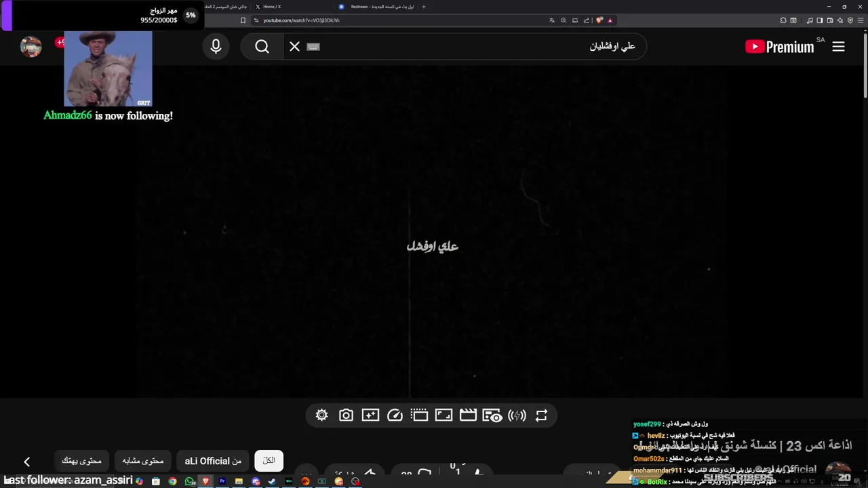Screen dimensions: 868x488
Task: Toggle the element visibility eye icon
Action: click(492, 415)
